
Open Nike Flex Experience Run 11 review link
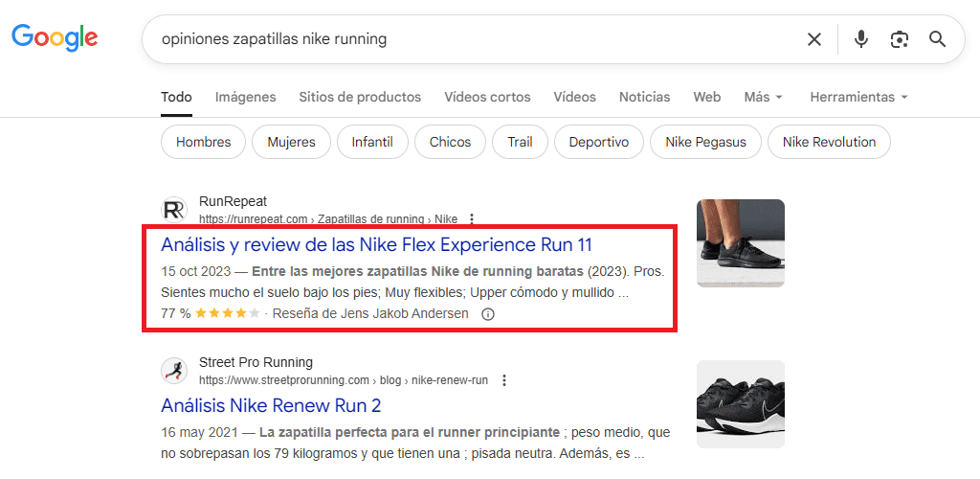pos(376,244)
